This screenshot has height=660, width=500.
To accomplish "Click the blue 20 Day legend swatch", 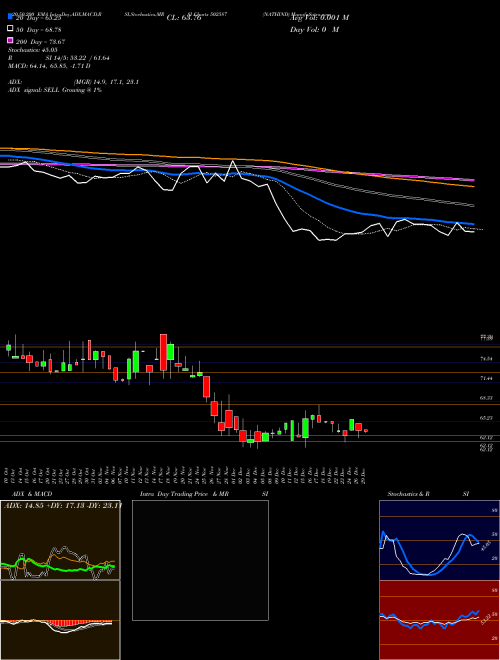I will pyautogui.click(x=10, y=16).
